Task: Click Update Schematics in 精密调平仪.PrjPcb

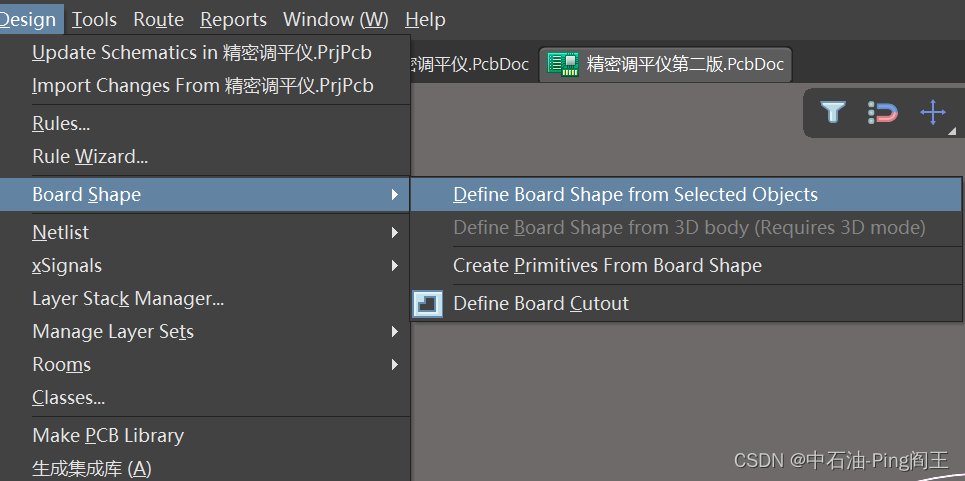Action: pos(202,52)
